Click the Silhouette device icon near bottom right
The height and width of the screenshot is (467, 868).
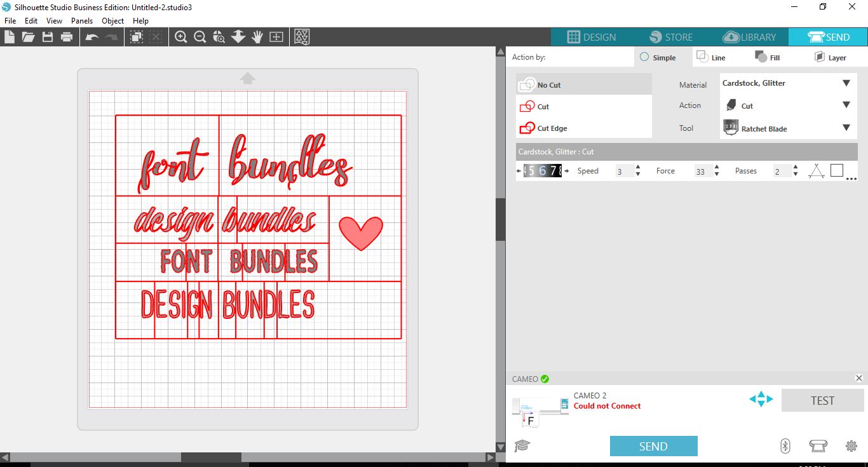pyautogui.click(x=818, y=446)
